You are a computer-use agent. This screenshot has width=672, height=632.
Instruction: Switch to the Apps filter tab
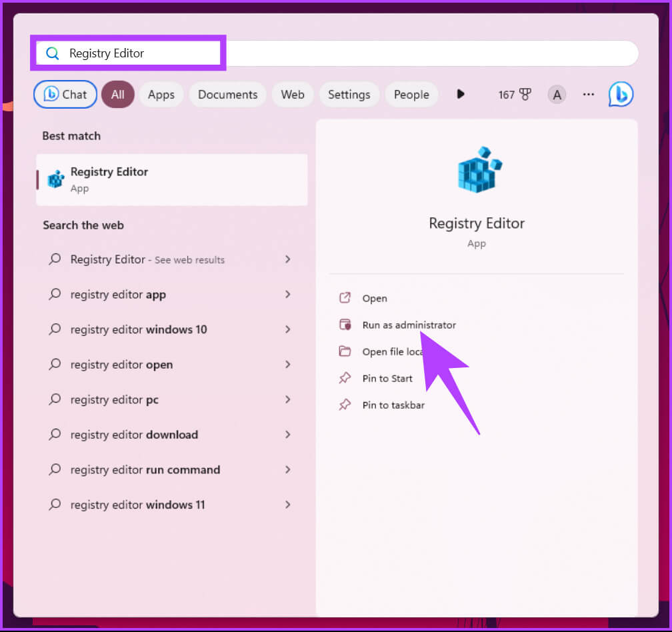pos(161,94)
